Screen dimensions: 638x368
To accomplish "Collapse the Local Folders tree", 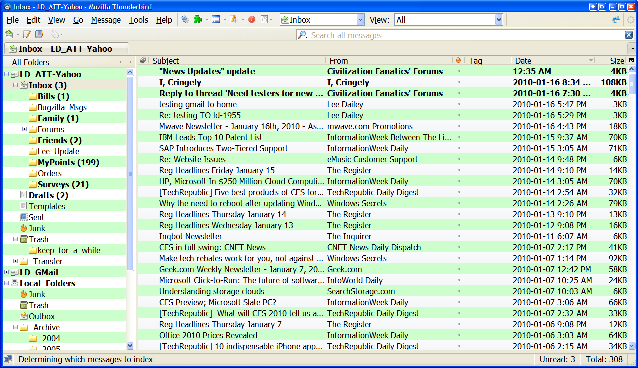I will 6,283.
